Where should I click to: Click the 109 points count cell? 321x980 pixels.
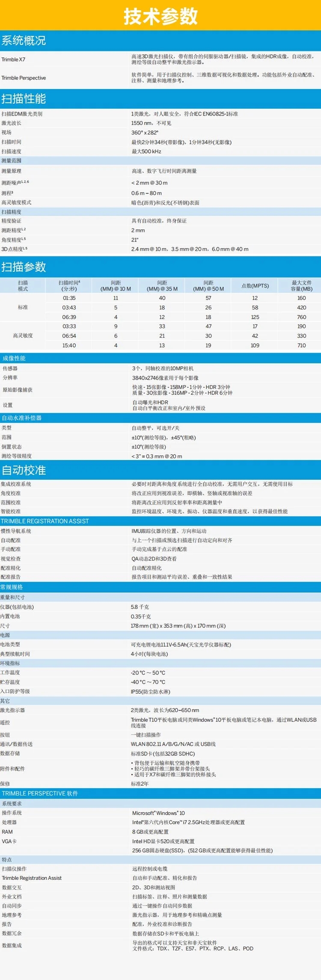click(x=255, y=345)
